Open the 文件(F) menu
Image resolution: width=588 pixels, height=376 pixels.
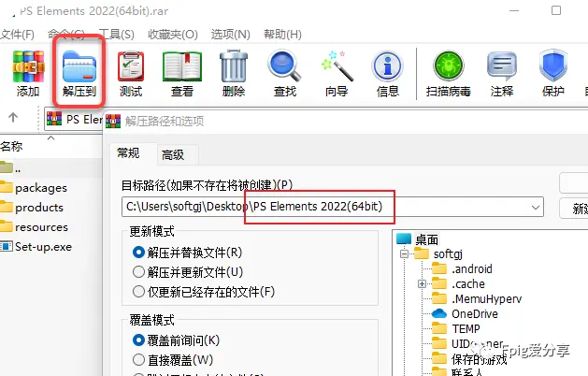coord(17,35)
